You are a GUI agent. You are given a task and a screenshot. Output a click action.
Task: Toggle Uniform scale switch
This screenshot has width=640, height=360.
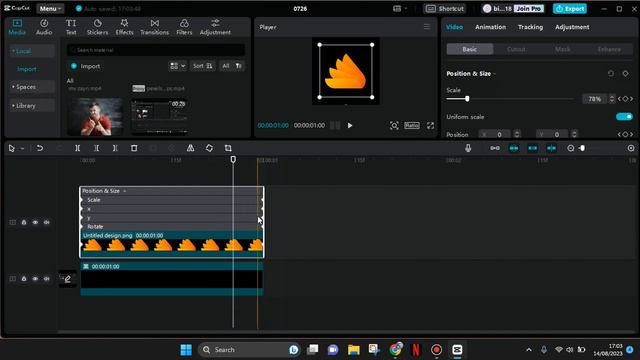click(x=624, y=117)
